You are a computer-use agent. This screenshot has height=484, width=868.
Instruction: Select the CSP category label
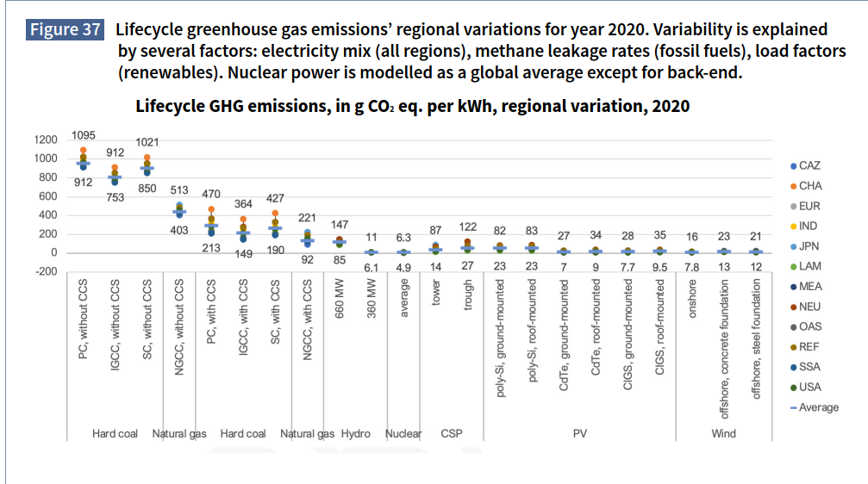[x=452, y=434]
